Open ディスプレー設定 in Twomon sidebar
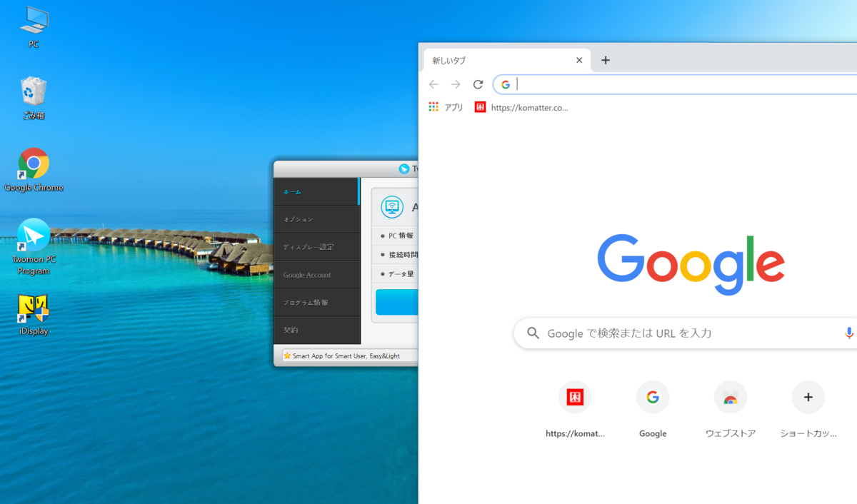The width and height of the screenshot is (857, 504). [317, 247]
